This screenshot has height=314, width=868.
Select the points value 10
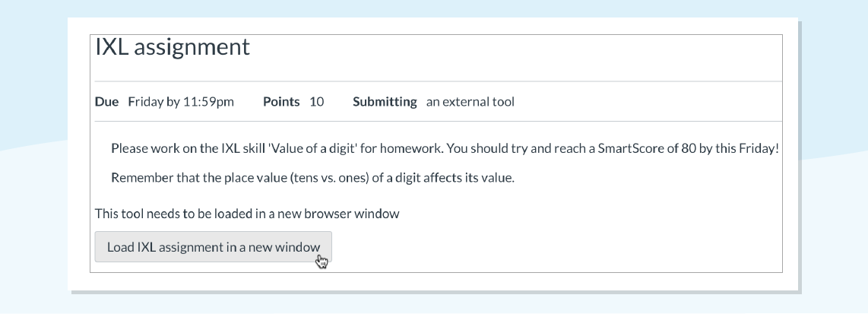coord(317,102)
